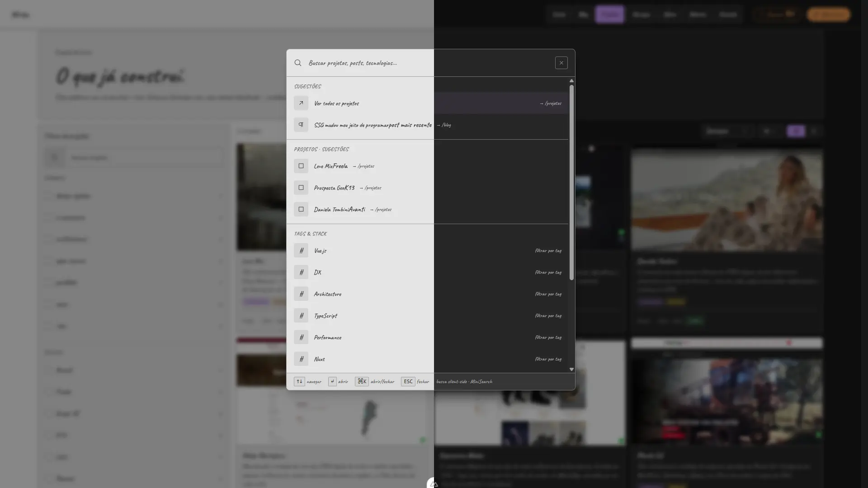Viewport: 868px width, 488px height.
Task: Click the arrow icon beside 'Ver todos os projetos'
Action: 301,103
